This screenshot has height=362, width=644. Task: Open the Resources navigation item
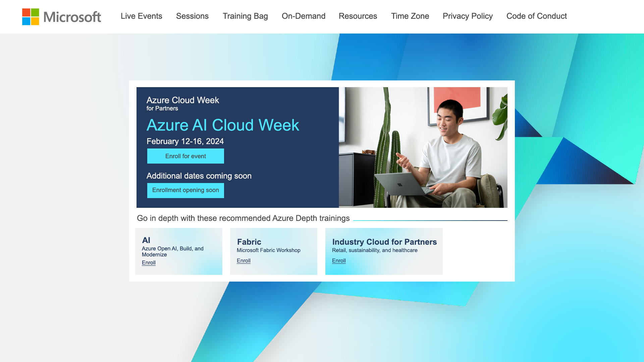(358, 16)
